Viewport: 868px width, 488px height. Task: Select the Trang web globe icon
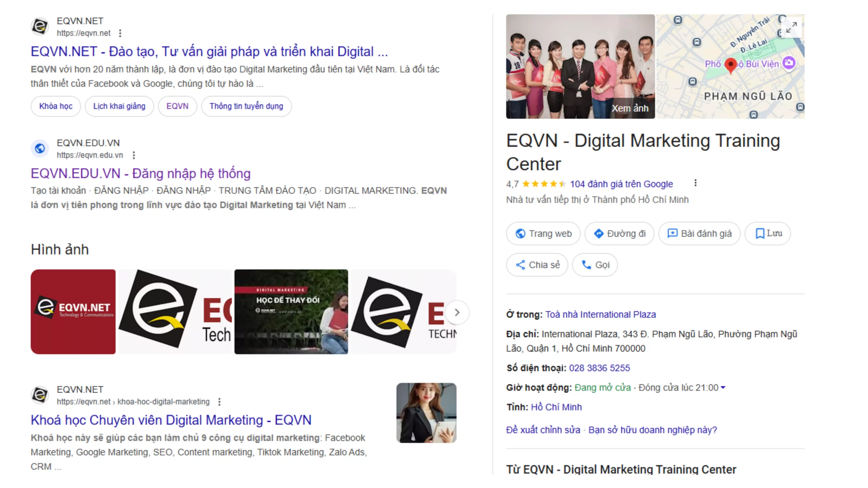[520, 233]
